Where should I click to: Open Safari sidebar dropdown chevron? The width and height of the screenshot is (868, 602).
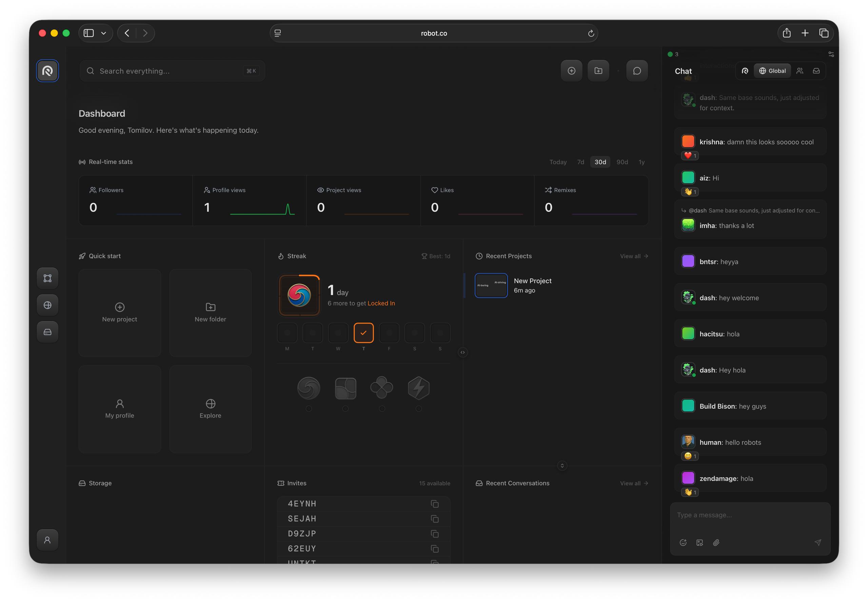[x=103, y=33]
